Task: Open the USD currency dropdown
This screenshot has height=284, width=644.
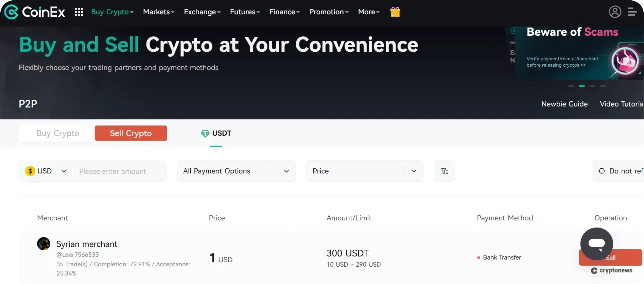Action: tap(46, 171)
